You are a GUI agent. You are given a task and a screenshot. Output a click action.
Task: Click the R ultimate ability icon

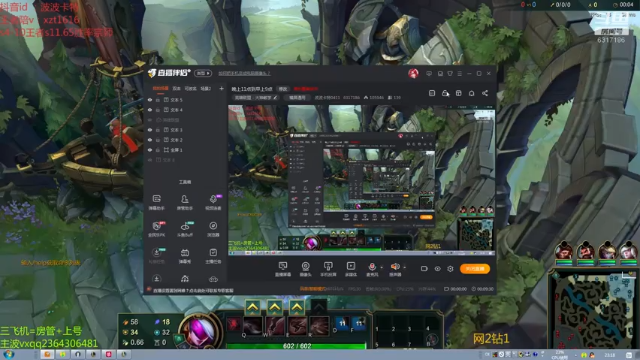[319, 325]
